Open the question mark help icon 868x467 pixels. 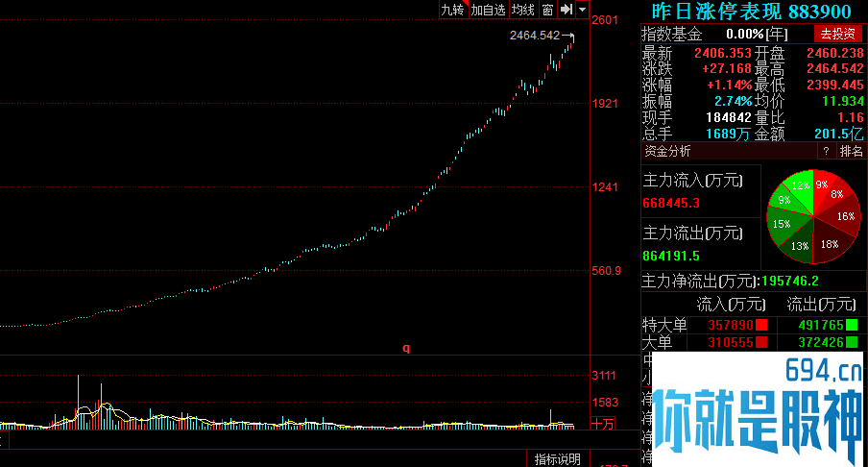point(826,151)
